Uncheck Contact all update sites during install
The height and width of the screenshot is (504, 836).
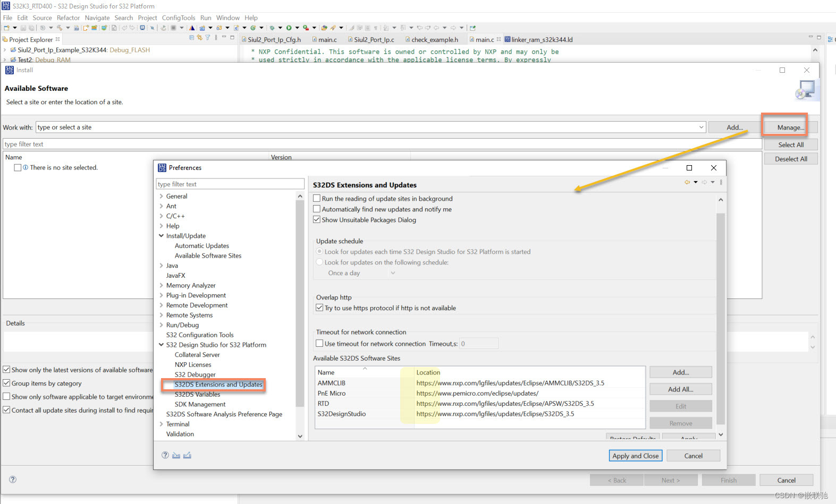point(6,409)
